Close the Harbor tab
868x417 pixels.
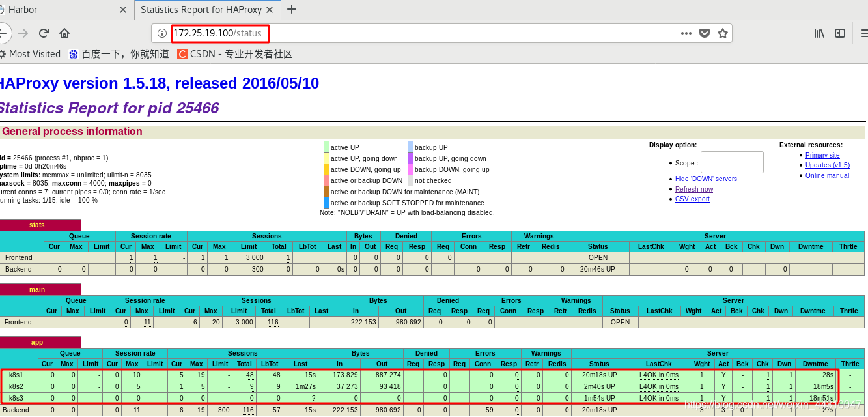(123, 10)
